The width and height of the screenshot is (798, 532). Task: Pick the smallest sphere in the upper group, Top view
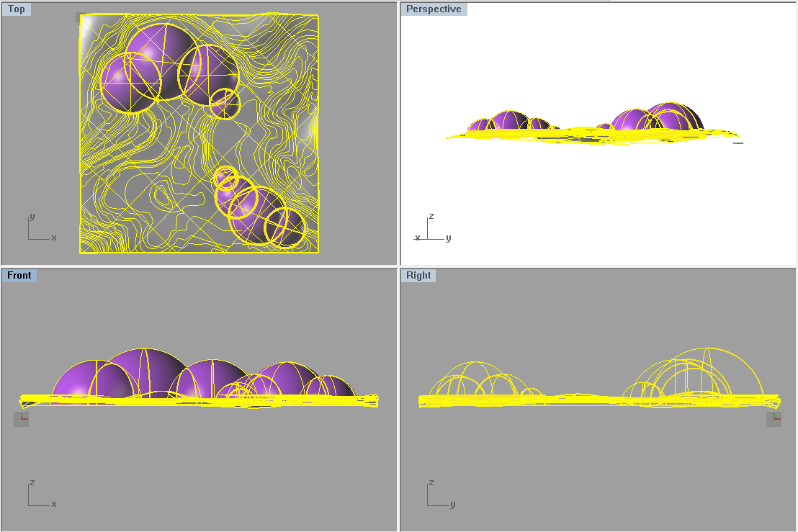pyautogui.click(x=225, y=104)
